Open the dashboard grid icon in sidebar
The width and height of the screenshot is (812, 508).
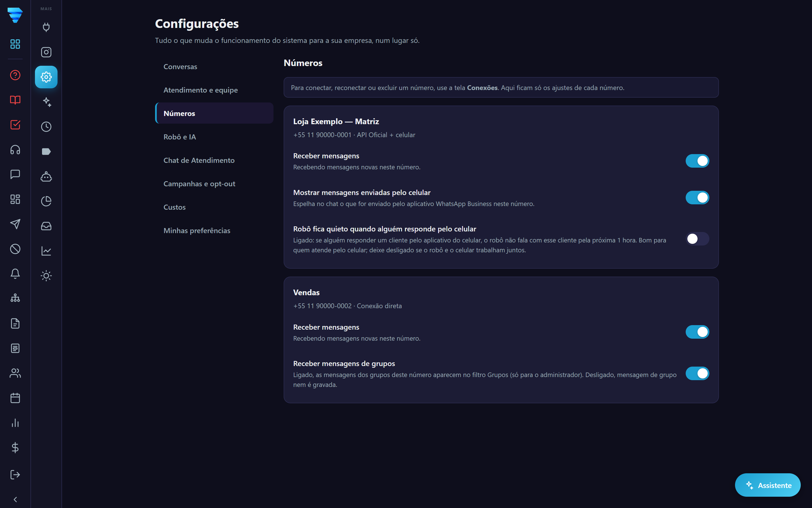click(15, 44)
